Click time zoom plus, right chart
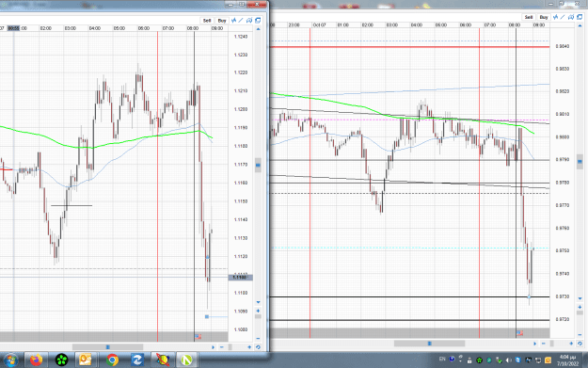This screenshot has height=368, width=588. [x=571, y=344]
